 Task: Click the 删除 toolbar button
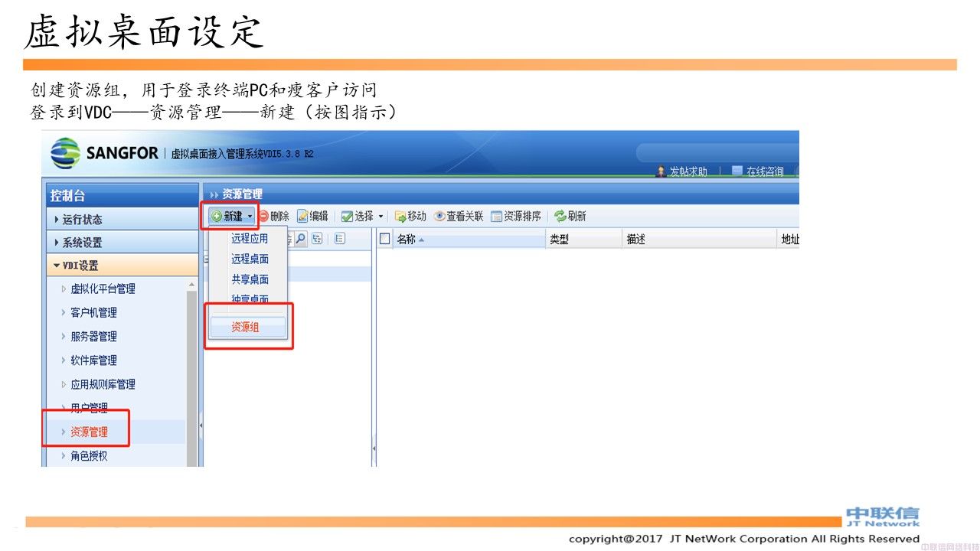(x=274, y=217)
